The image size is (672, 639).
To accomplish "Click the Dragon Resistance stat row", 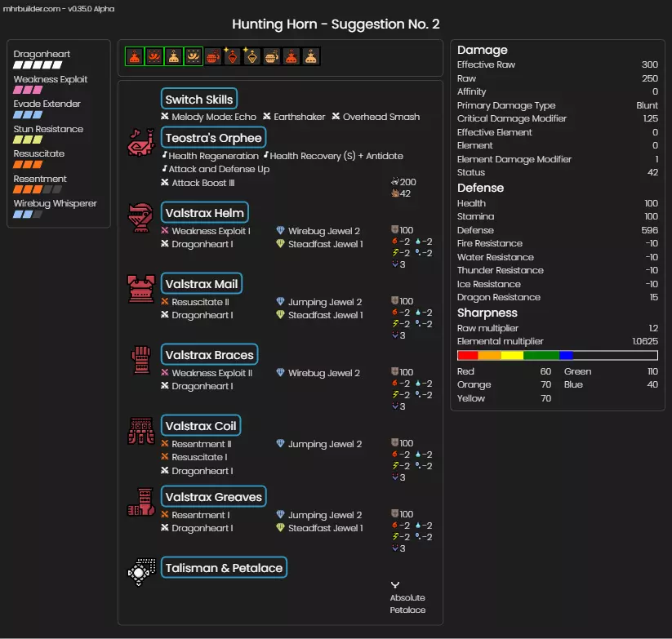I will click(x=558, y=297).
